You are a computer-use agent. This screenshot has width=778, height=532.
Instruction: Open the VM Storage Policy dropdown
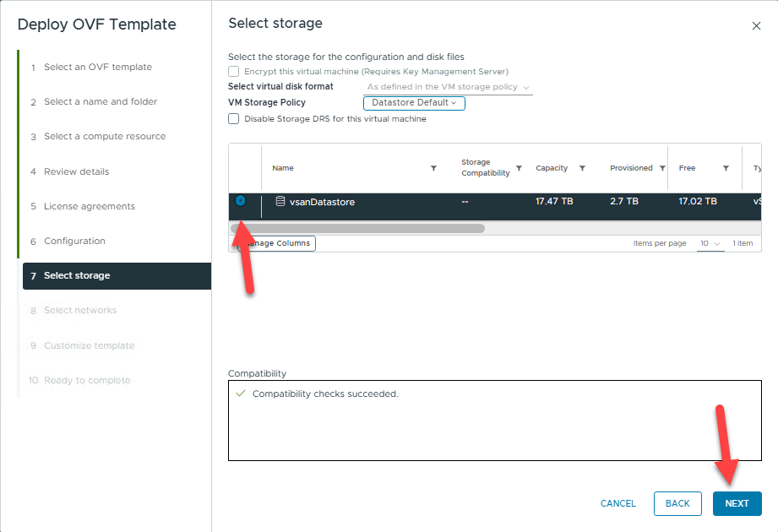click(414, 103)
